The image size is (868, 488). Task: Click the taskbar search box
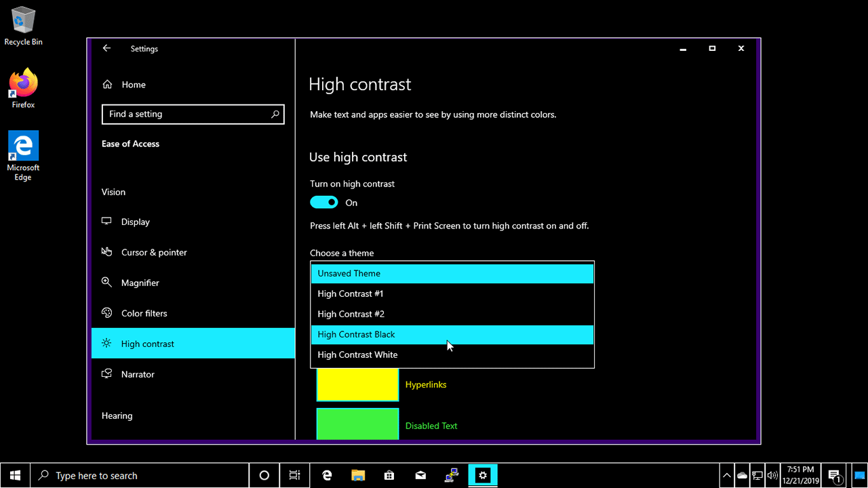pos(140,476)
